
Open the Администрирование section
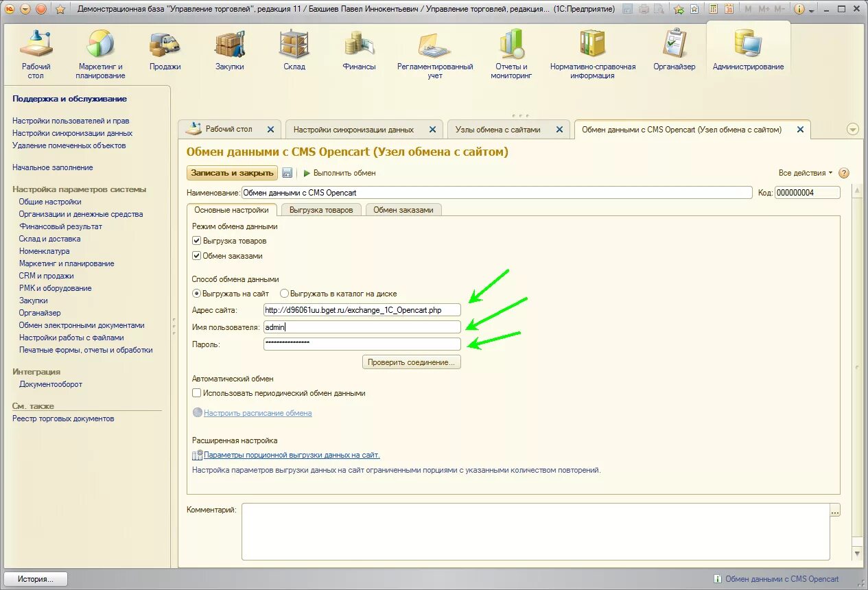[x=748, y=51]
